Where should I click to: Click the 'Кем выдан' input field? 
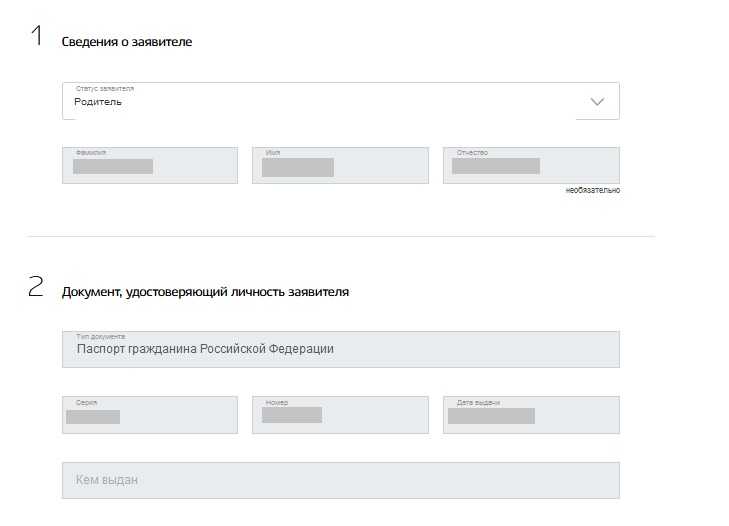point(340,480)
